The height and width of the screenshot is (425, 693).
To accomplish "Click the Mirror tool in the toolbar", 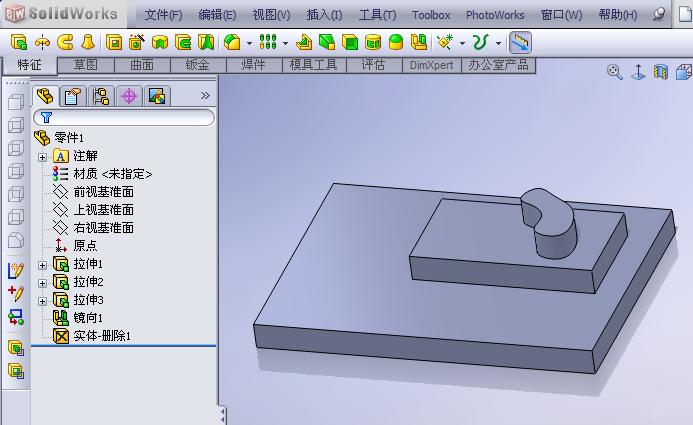I will (x=419, y=42).
